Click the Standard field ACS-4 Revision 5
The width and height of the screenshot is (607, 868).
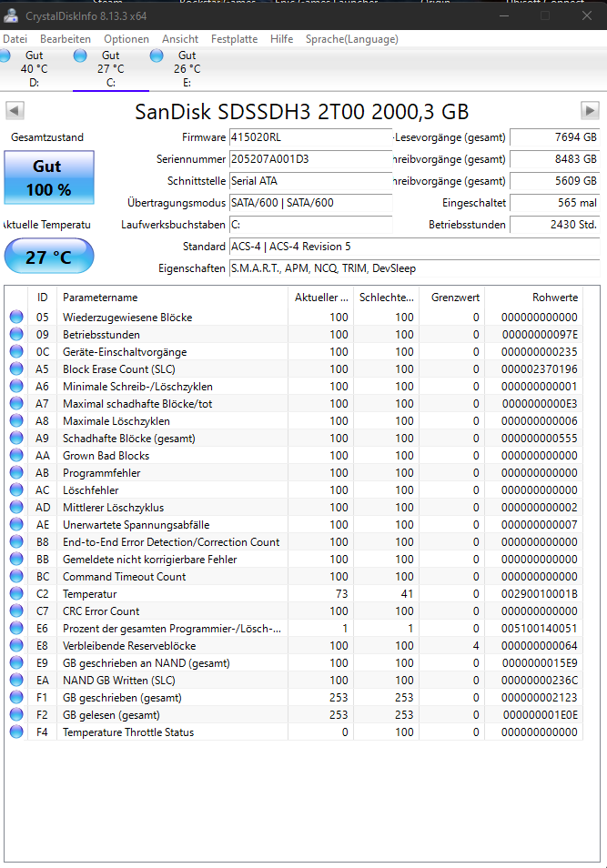(x=414, y=247)
